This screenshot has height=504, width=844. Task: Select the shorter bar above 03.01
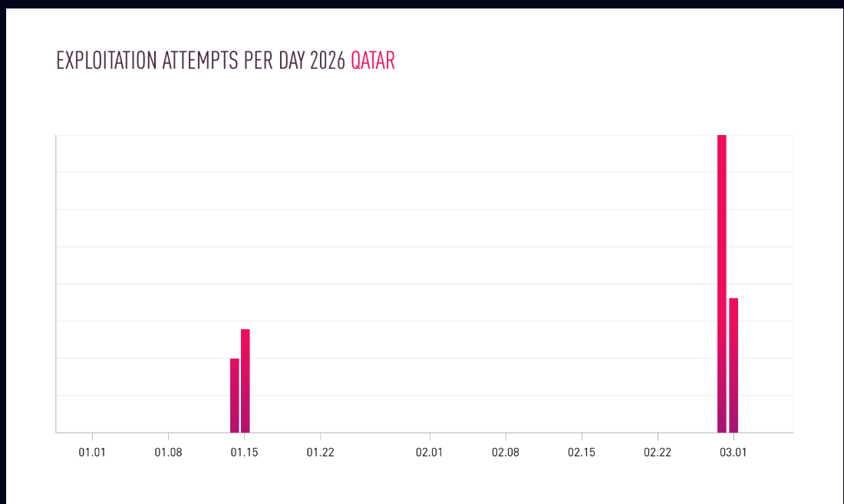pos(734,365)
